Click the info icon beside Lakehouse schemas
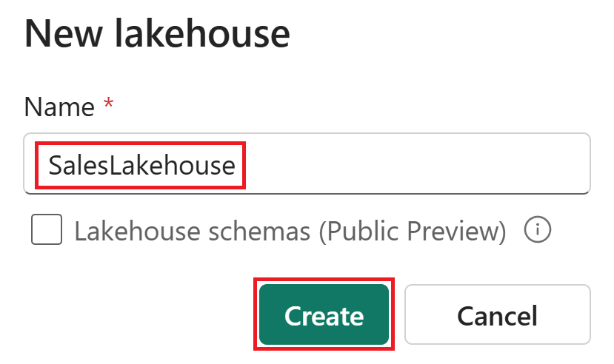Screen dimensions: 614x364 (538, 231)
